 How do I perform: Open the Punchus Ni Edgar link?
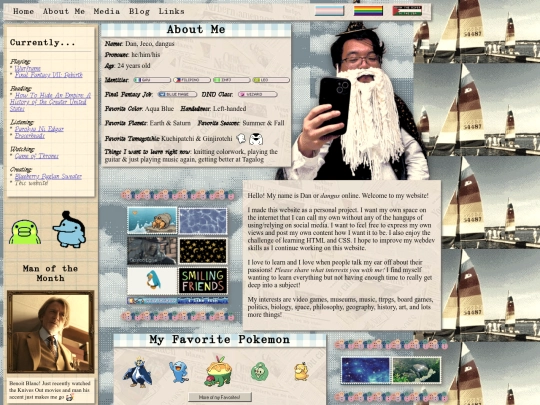click(x=39, y=129)
